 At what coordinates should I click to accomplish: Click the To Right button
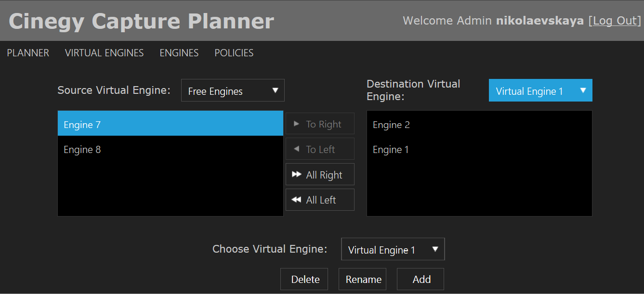320,124
